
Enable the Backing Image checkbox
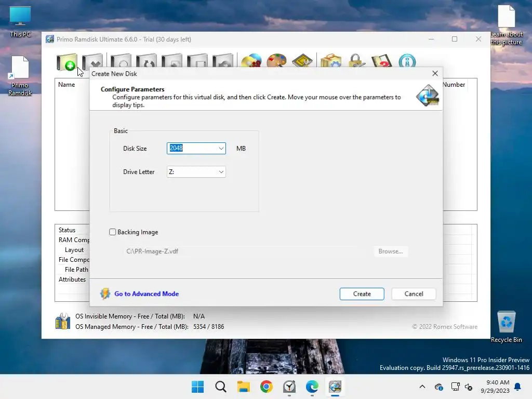113,232
